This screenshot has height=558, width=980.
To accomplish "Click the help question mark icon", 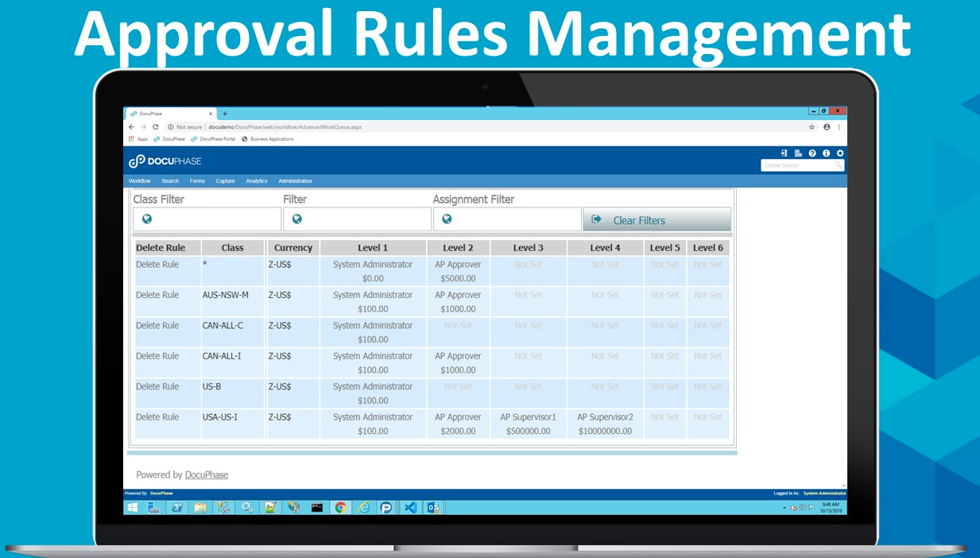I will tap(812, 153).
